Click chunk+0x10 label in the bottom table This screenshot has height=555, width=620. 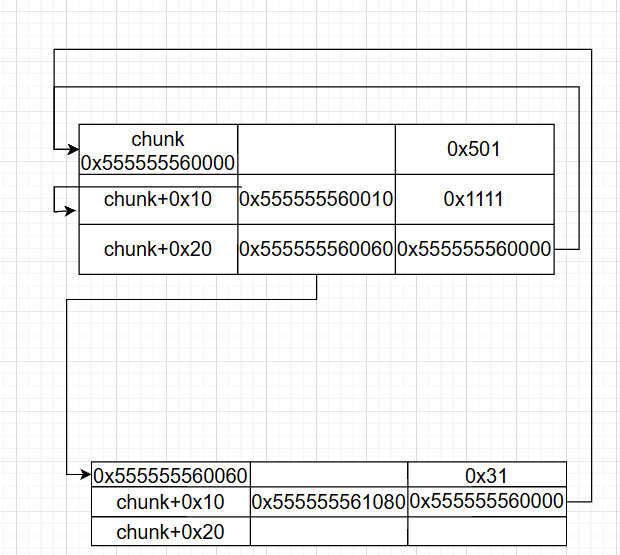170,502
